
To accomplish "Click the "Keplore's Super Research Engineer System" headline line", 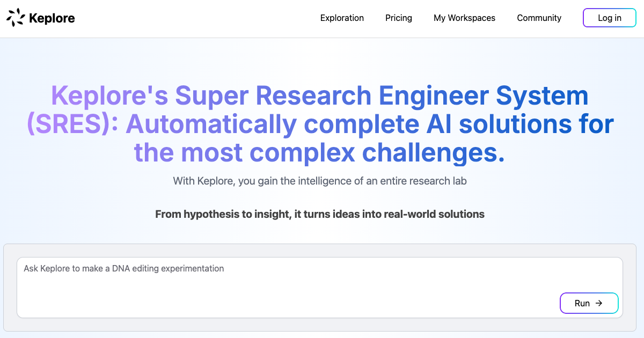I will (320, 97).
